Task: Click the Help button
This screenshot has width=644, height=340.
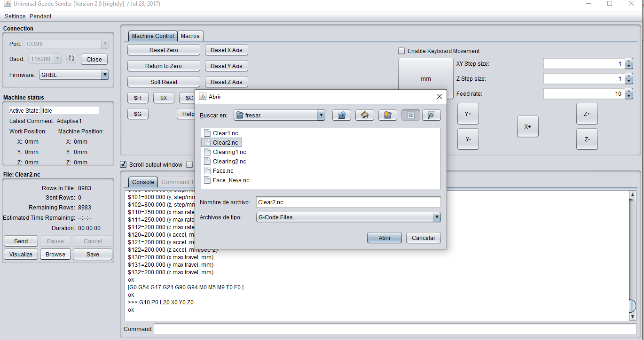Action: [187, 114]
